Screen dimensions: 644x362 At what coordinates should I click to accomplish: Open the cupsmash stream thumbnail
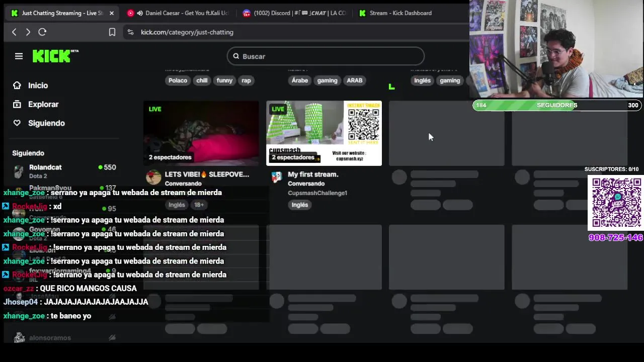[x=324, y=133]
